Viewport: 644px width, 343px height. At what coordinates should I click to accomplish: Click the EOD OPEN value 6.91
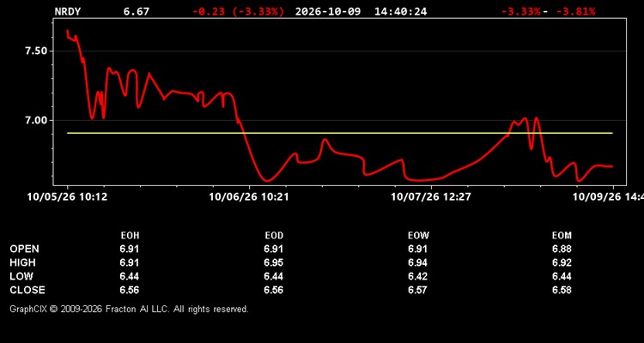(274, 249)
